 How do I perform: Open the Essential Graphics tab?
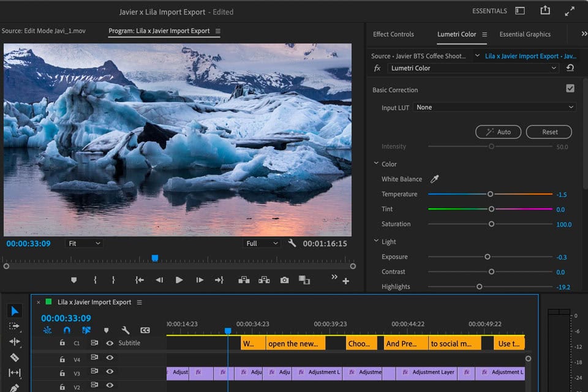click(525, 34)
